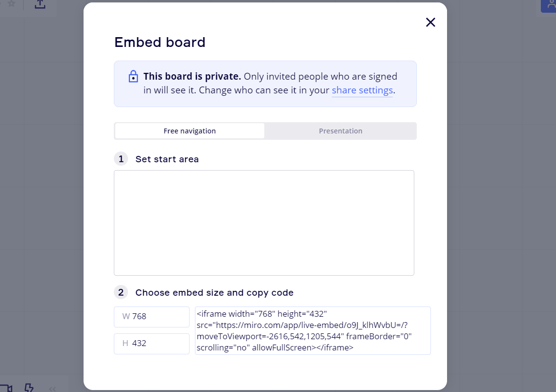Select the star icon to favorite the board
Viewport: 556px width, 392px height.
click(11, 3)
